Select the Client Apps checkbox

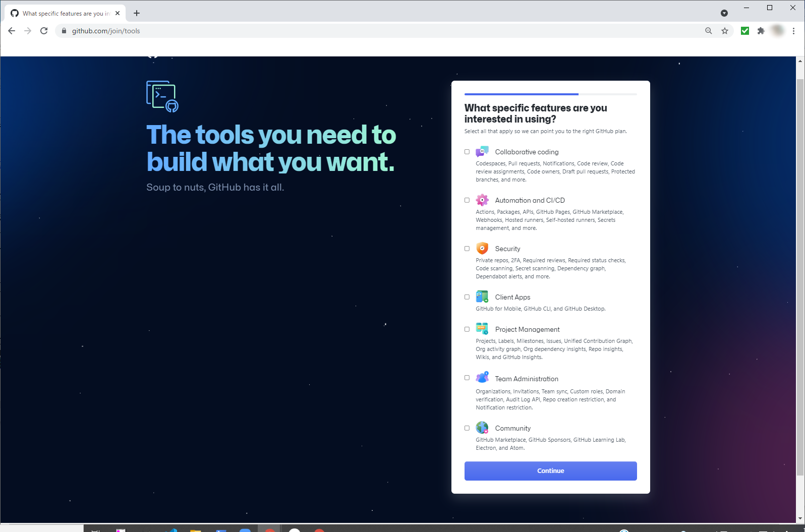point(467,297)
